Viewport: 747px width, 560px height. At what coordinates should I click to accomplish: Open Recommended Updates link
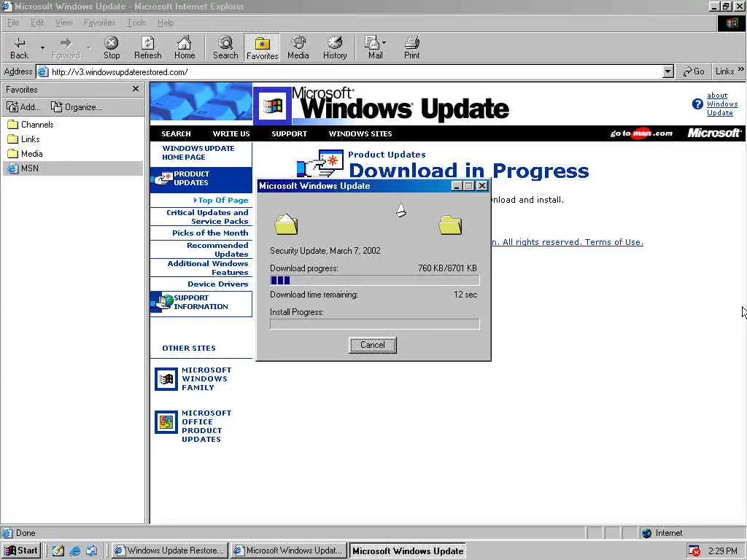pyautogui.click(x=217, y=249)
